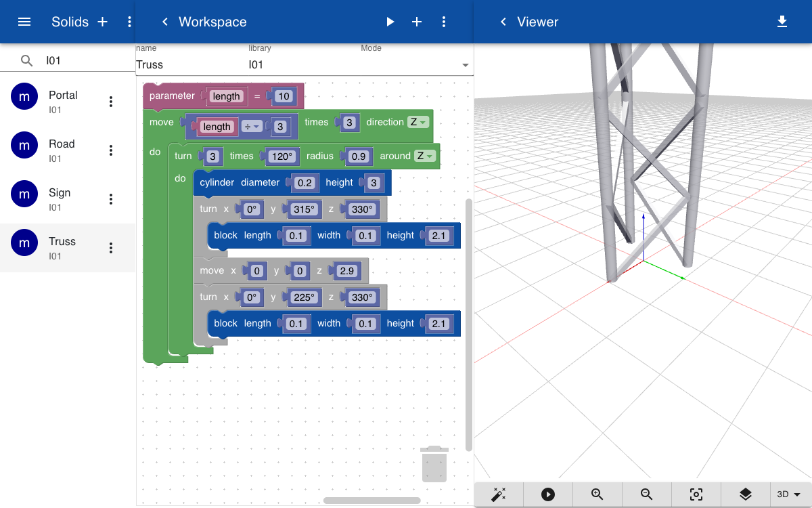The width and height of the screenshot is (812, 508).
Task: Edit the 120° angle value
Action: tap(281, 156)
